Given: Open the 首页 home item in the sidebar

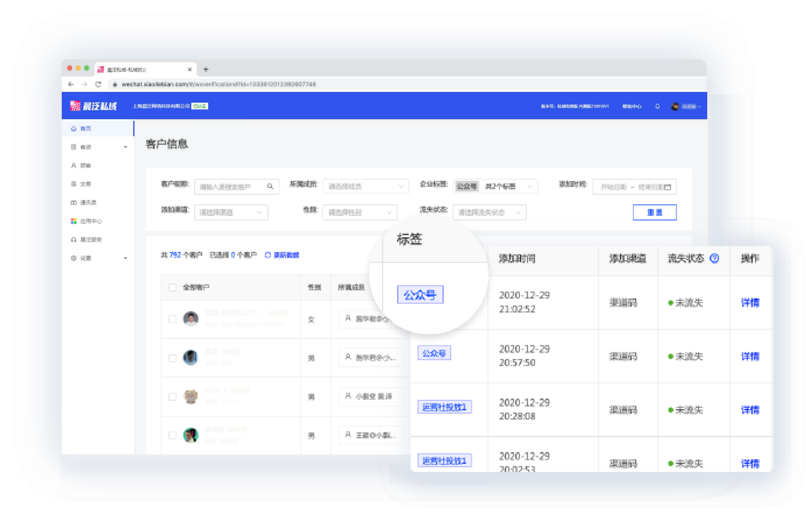Looking at the screenshot, I should coord(98,128).
